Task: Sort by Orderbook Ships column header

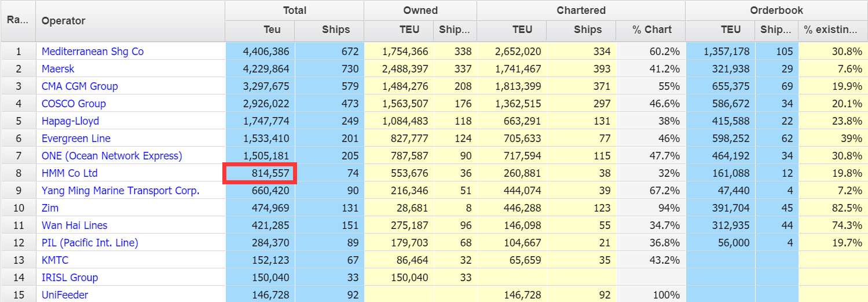Action: point(777,30)
